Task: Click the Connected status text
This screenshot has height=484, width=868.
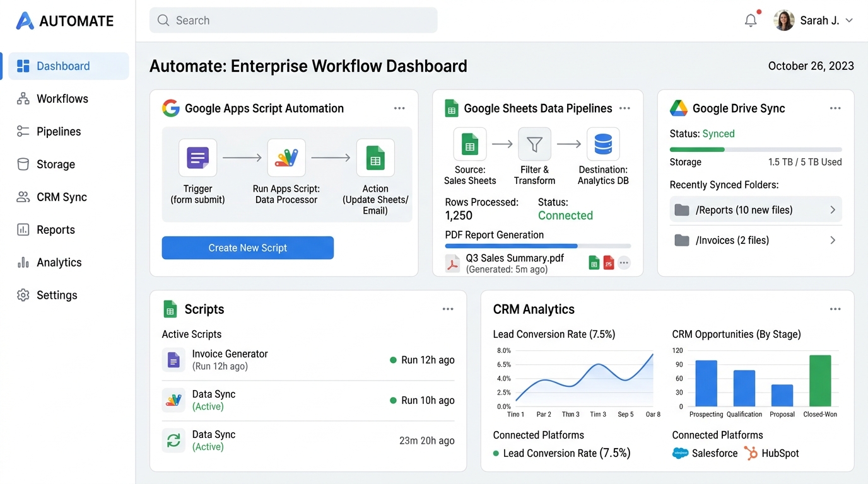Action: click(565, 216)
